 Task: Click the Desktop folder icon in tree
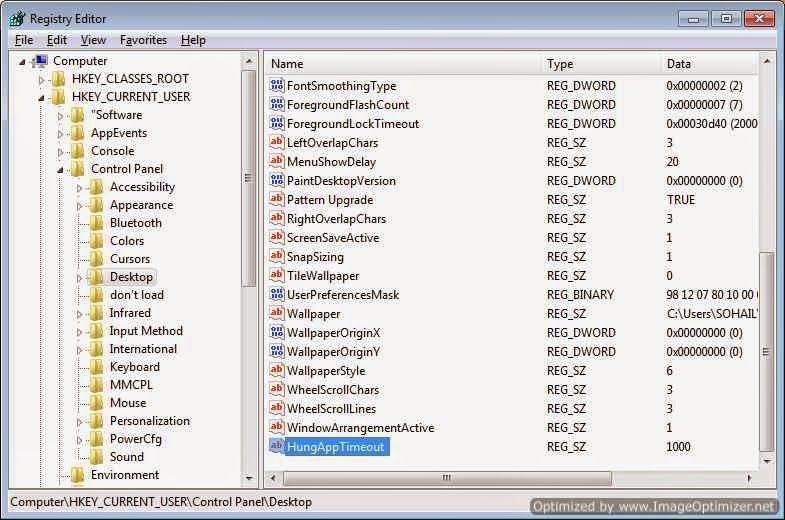coord(96,277)
